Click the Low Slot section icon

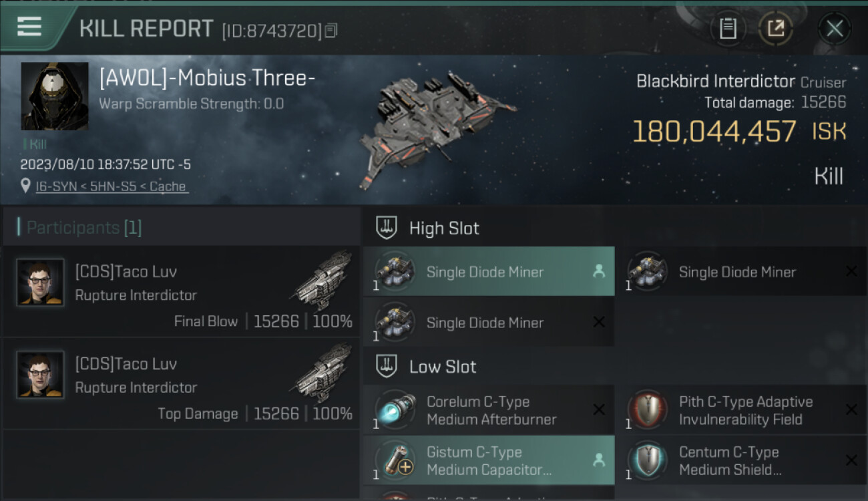tap(387, 366)
